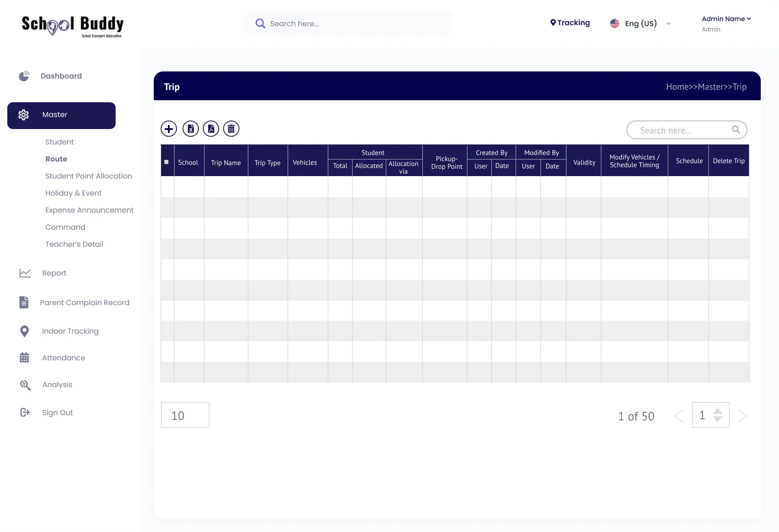Export trips to Excel file icon
Viewport: 779px width, 532px height.
click(x=191, y=129)
